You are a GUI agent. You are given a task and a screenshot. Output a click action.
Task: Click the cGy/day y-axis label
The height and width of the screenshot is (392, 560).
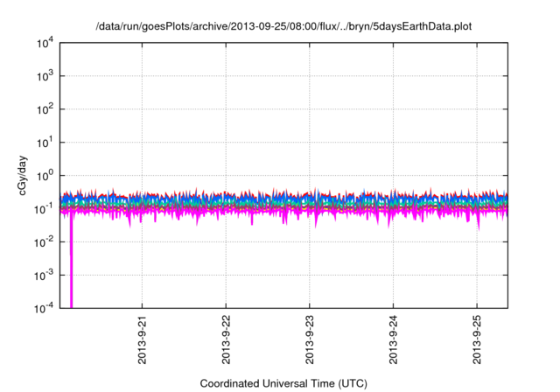pyautogui.click(x=23, y=175)
